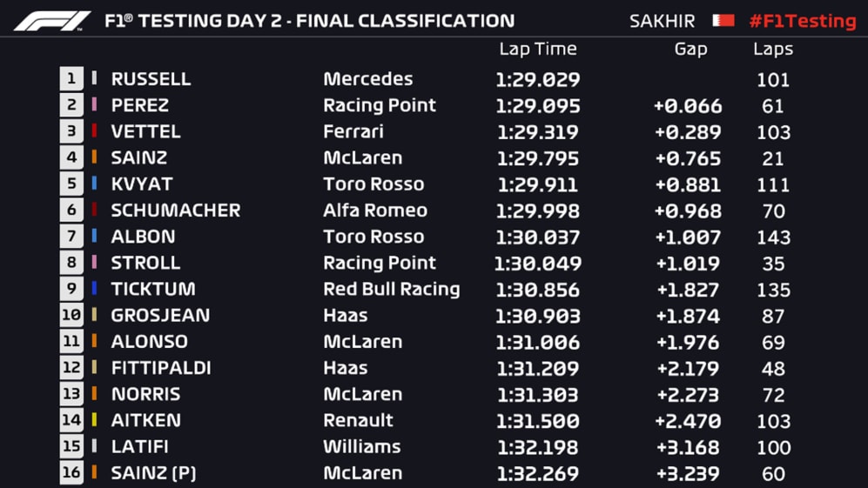Image resolution: width=868 pixels, height=488 pixels.
Task: Click Albon's lap time 1:30.037
Action: [537, 237]
